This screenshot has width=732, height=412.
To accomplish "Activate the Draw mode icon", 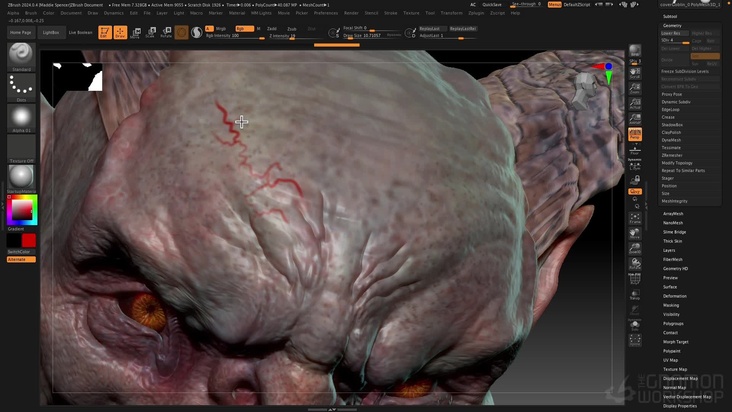I will point(120,32).
